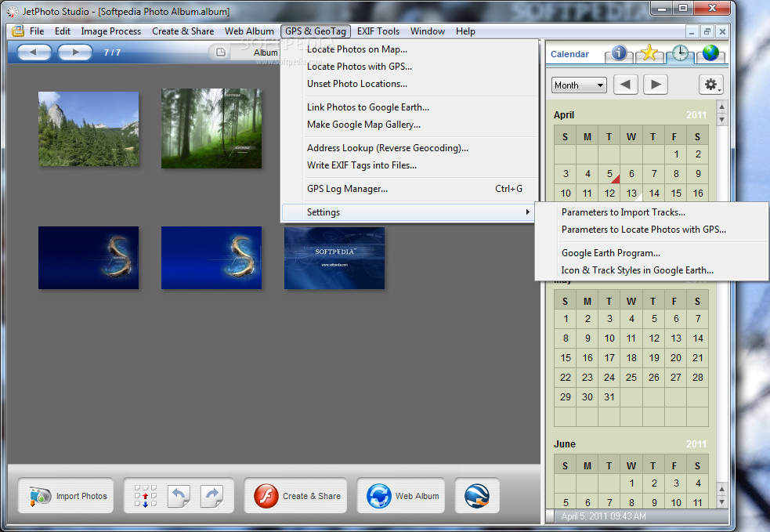This screenshot has height=532, width=770.
Task: Open the Edit menu
Action: [63, 31]
